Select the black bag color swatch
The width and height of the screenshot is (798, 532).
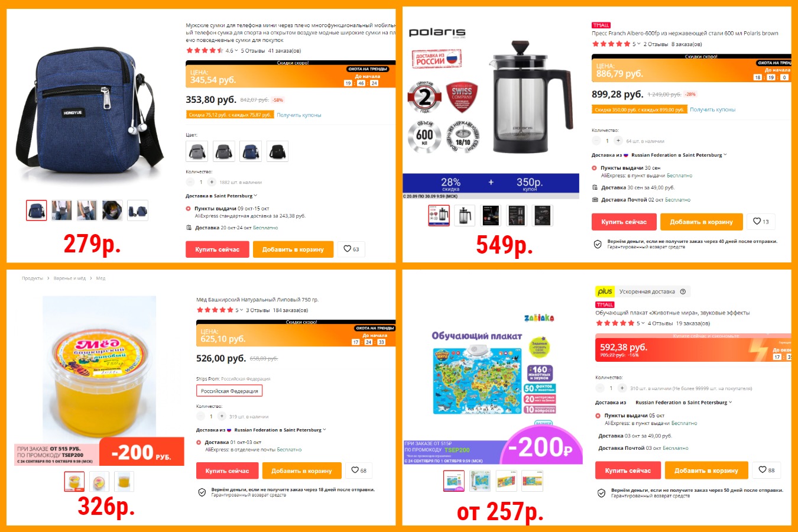click(277, 152)
